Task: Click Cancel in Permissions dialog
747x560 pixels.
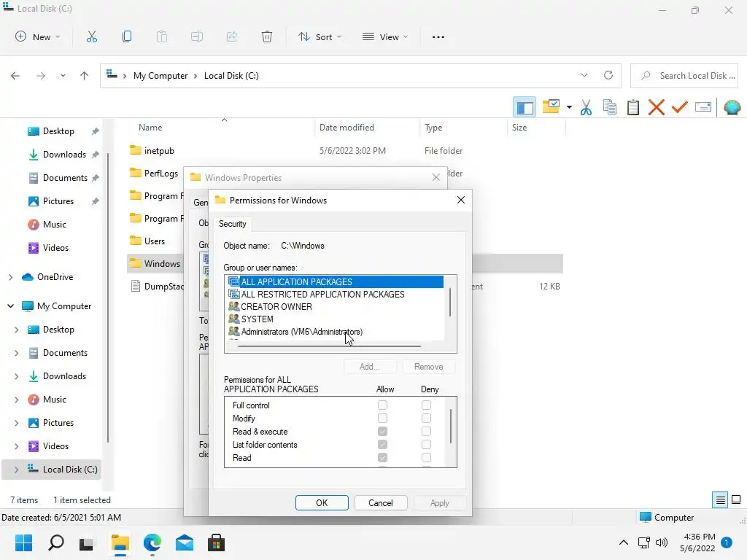Action: click(381, 503)
